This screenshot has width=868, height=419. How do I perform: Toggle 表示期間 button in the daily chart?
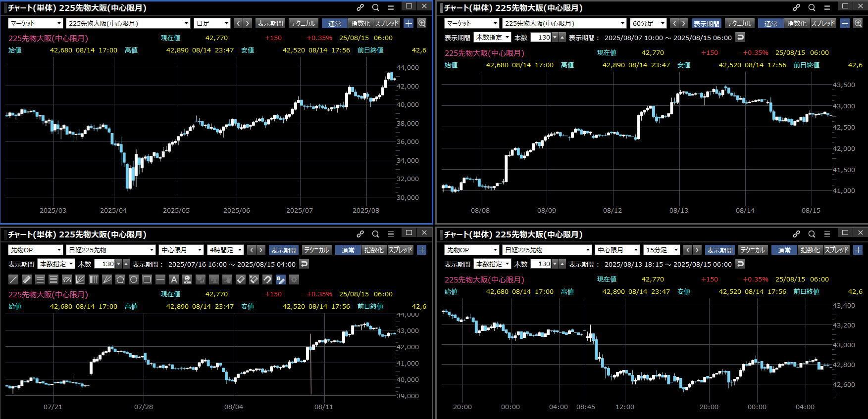pyautogui.click(x=270, y=23)
